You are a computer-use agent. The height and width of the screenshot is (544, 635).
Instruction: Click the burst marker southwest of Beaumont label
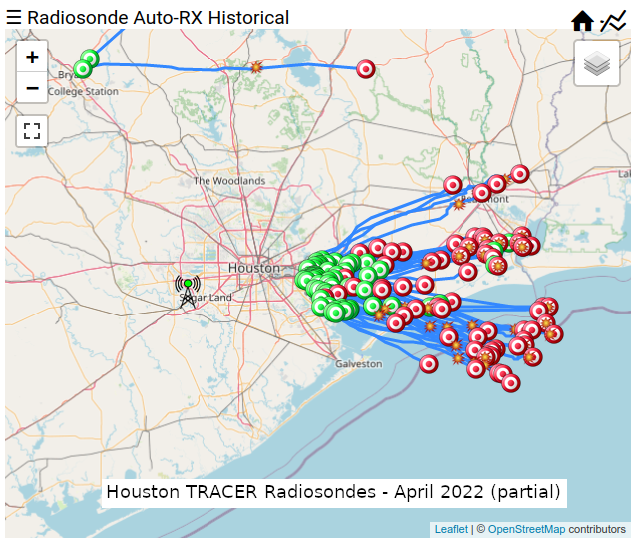(459, 205)
